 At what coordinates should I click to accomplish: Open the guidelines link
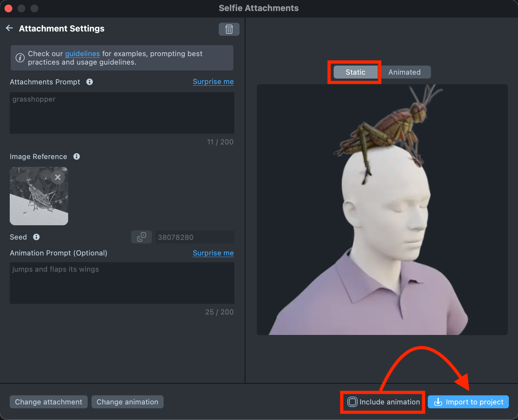(x=82, y=54)
